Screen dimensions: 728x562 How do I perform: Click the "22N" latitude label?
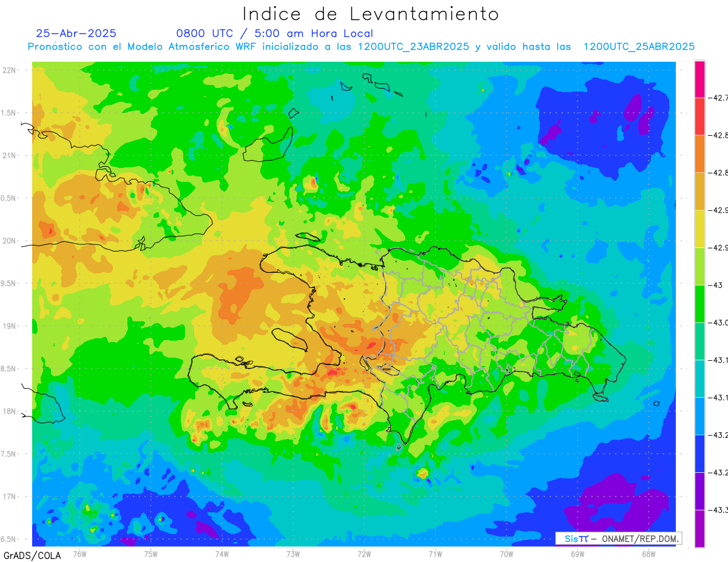[8, 70]
